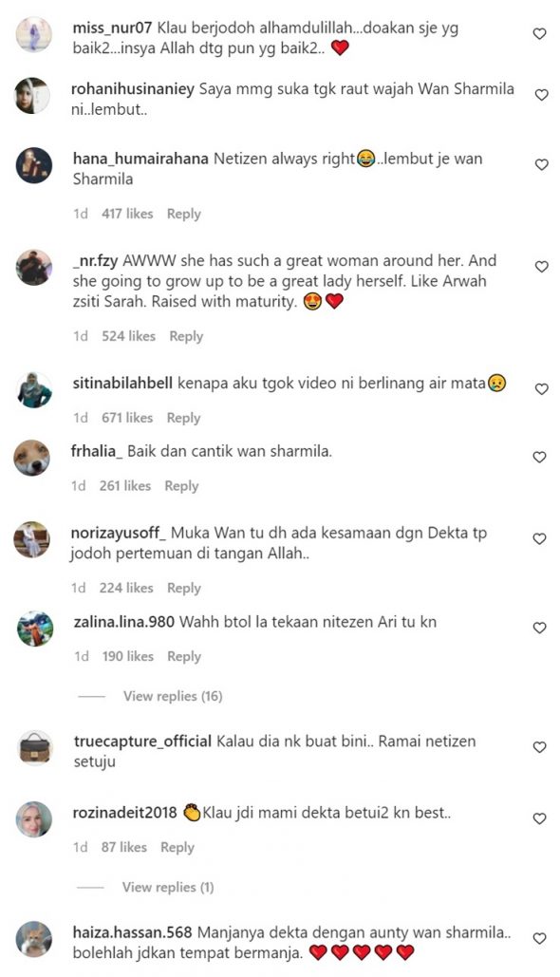Like the miss_nur07 comment with heart icon
Screen dimensions: 560x977
[540, 33]
